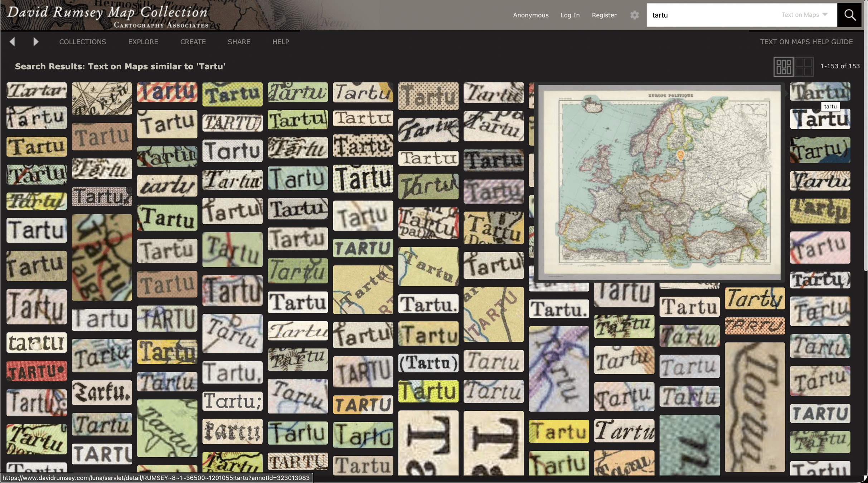Open the settings gear icon
Image resolution: width=868 pixels, height=483 pixels.
click(x=634, y=15)
